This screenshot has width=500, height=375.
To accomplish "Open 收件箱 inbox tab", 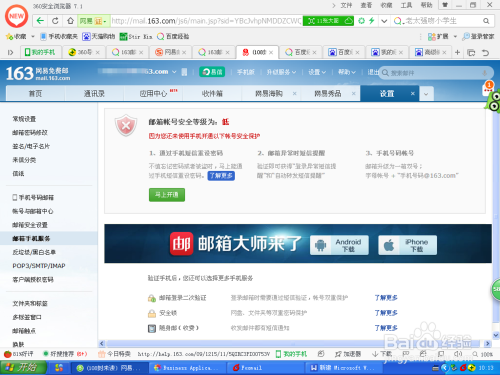I will [212, 94].
